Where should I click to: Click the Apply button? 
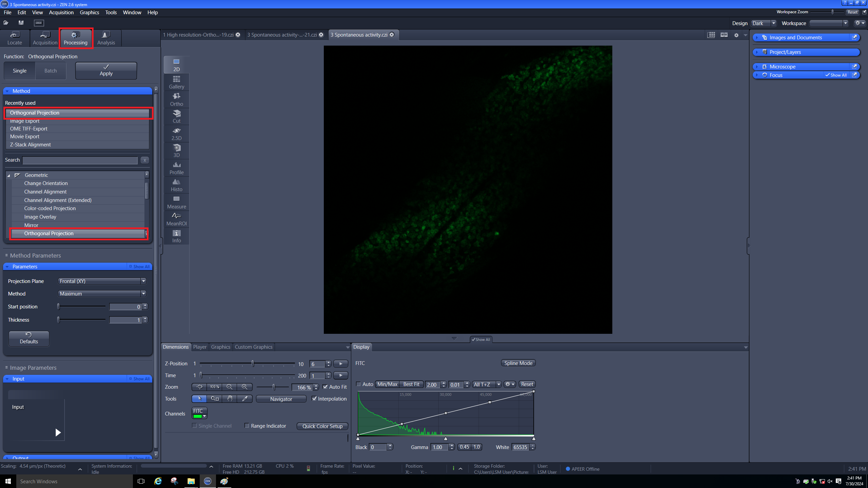(106, 70)
